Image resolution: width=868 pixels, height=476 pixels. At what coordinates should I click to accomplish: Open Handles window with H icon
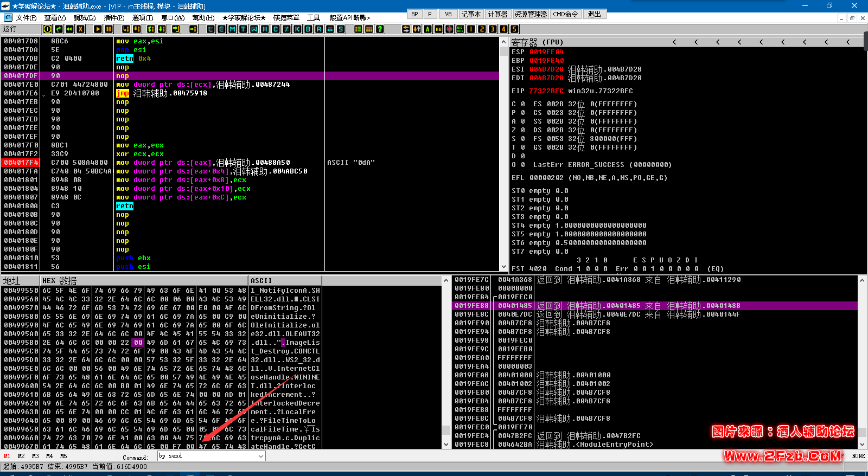(265, 29)
